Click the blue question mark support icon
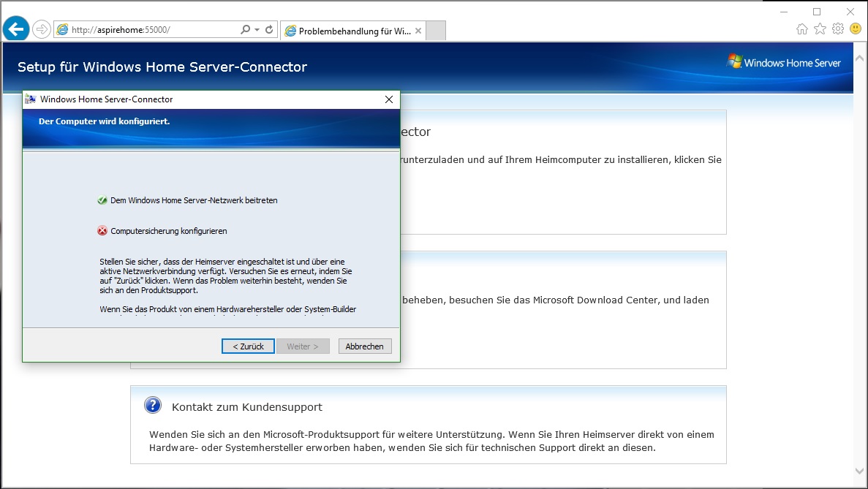868x489 pixels. point(152,405)
